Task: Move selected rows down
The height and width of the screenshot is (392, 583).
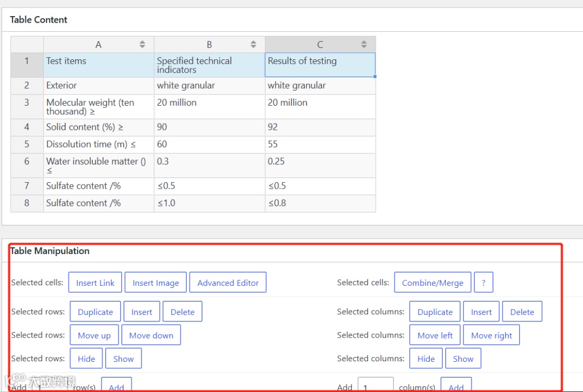Action: pos(151,335)
